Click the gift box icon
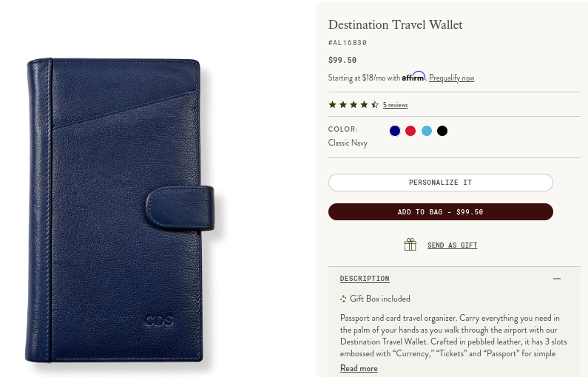This screenshot has height=377, width=588. (410, 245)
